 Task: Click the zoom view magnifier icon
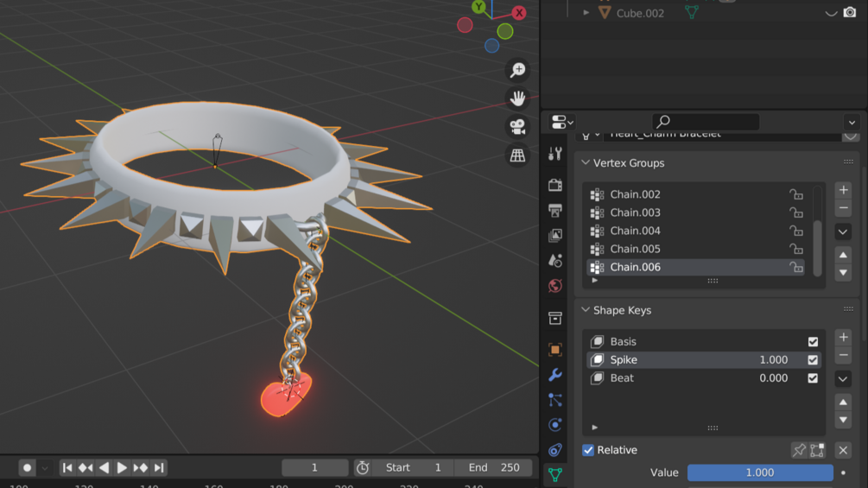517,70
